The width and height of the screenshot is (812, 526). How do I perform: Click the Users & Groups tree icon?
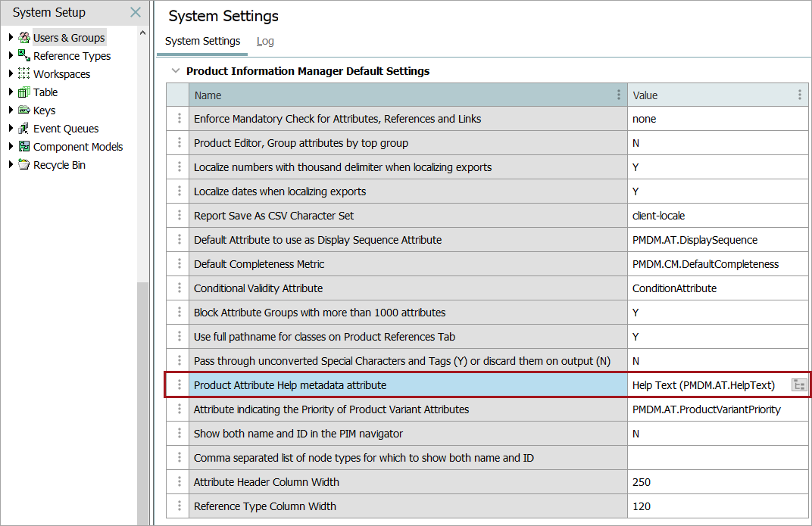tap(24, 38)
